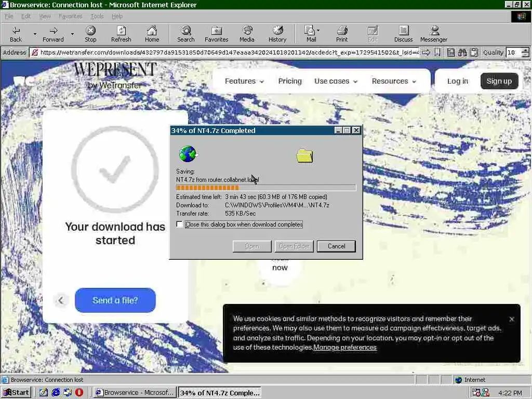Launch Messenger from the toolbar
The height and width of the screenshot is (399, 532).
pyautogui.click(x=434, y=34)
